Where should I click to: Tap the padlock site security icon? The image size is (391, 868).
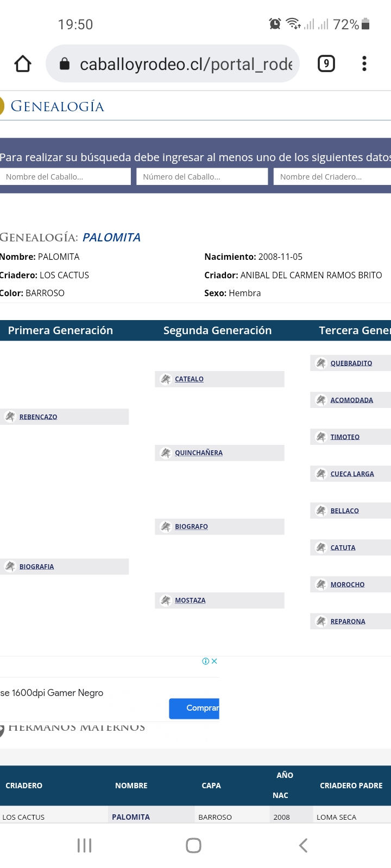coord(65,64)
